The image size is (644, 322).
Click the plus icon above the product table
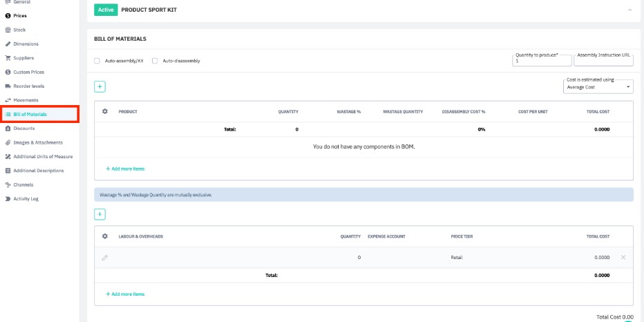tap(100, 86)
